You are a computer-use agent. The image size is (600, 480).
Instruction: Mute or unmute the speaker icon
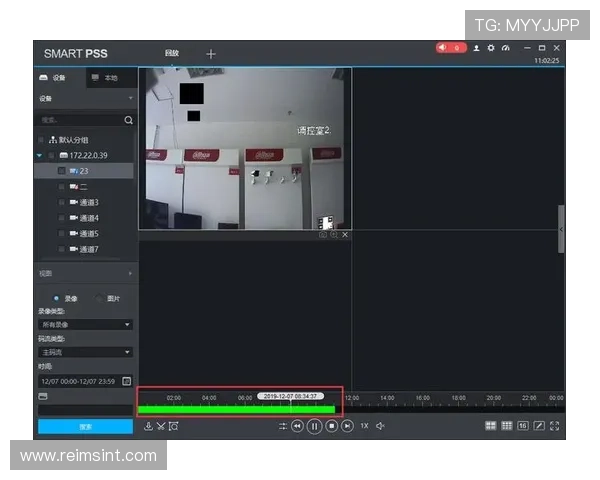(x=380, y=426)
